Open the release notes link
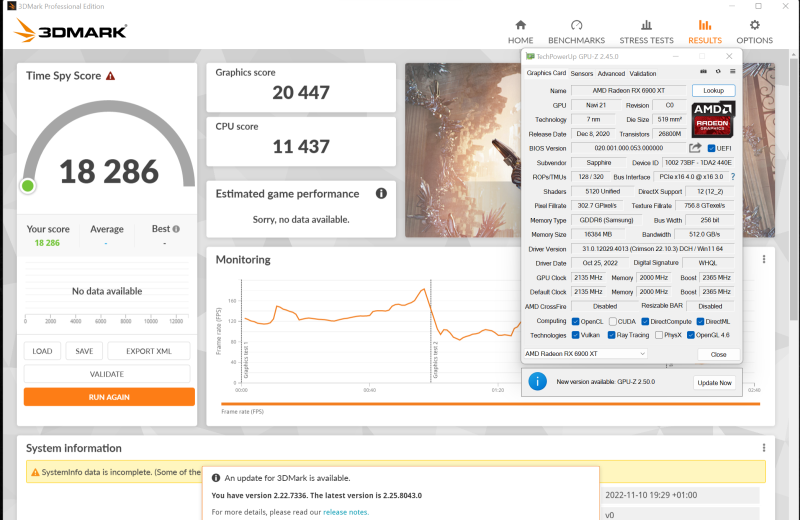This screenshot has width=800, height=520. coord(346,512)
